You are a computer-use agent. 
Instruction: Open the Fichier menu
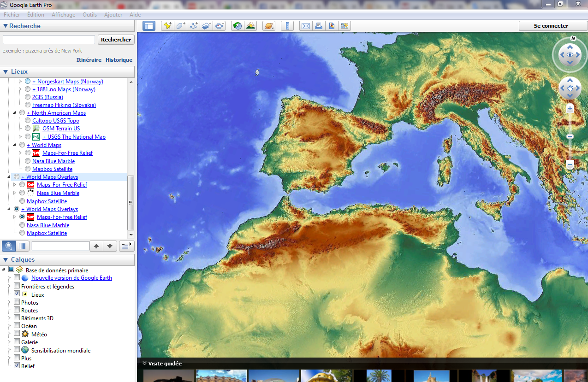(x=12, y=15)
